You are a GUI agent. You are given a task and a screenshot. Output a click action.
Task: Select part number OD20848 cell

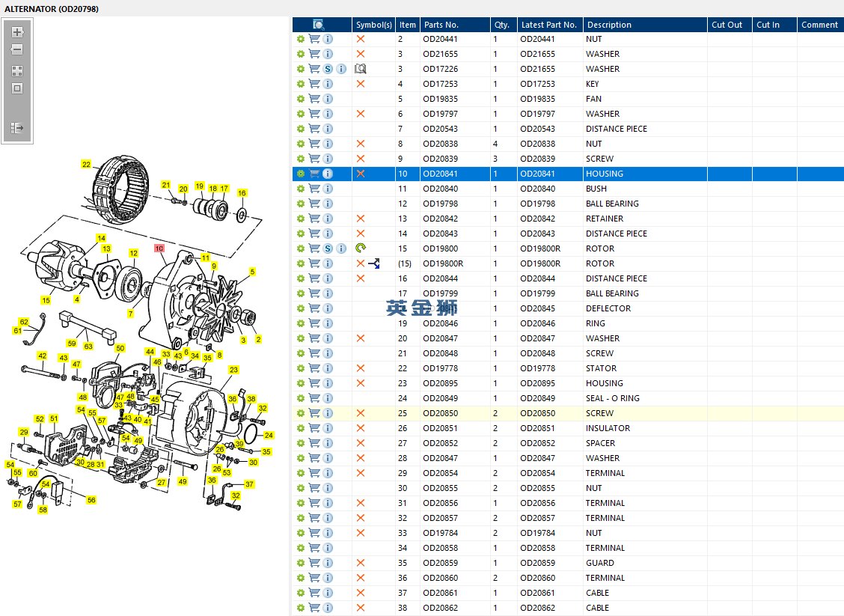coord(440,353)
